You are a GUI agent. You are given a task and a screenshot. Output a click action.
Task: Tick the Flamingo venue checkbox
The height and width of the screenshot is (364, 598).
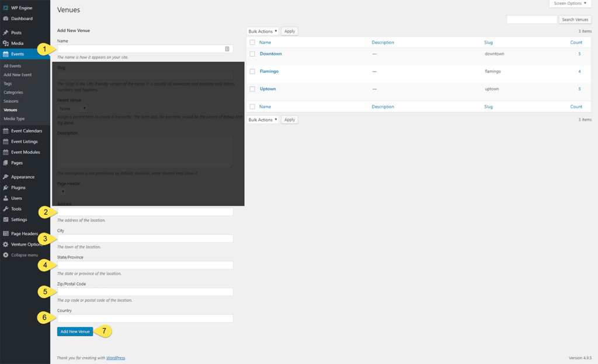tap(252, 71)
